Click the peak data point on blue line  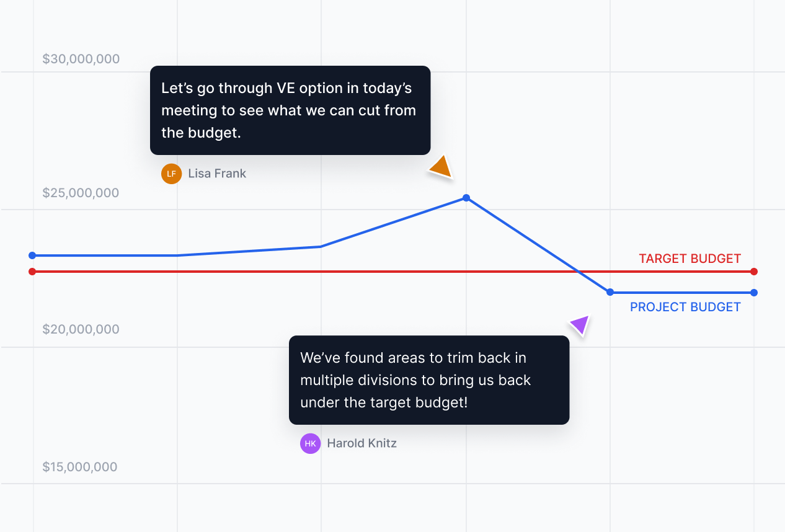pos(466,198)
